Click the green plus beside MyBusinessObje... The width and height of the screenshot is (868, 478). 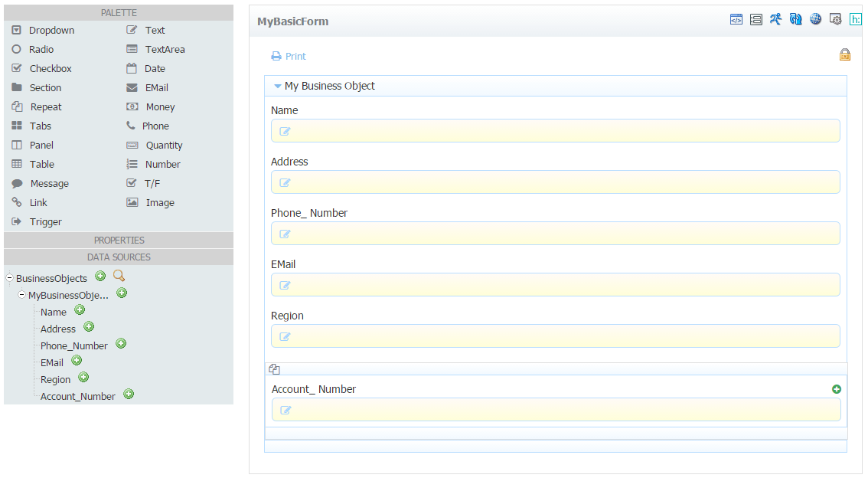(122, 293)
